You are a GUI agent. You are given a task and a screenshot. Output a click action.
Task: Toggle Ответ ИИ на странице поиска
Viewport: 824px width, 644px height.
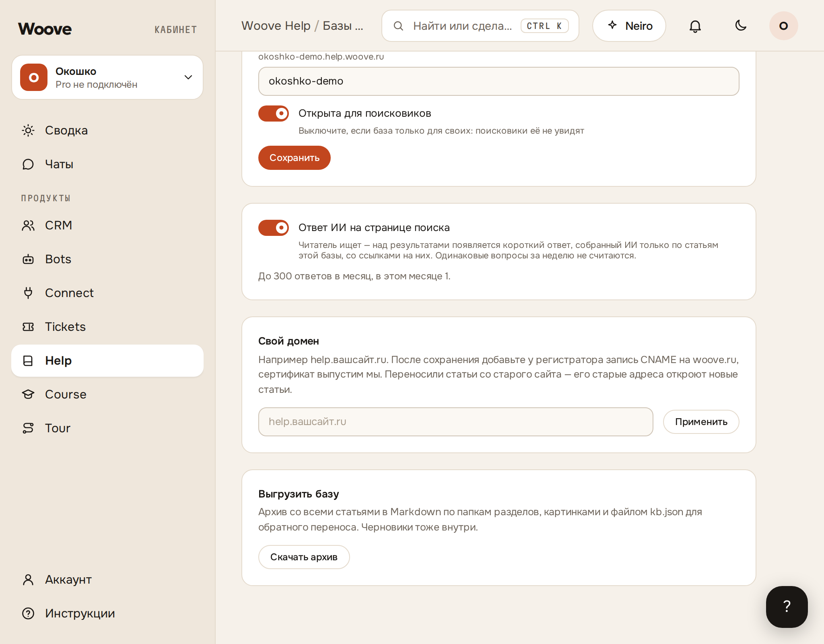pyautogui.click(x=274, y=228)
